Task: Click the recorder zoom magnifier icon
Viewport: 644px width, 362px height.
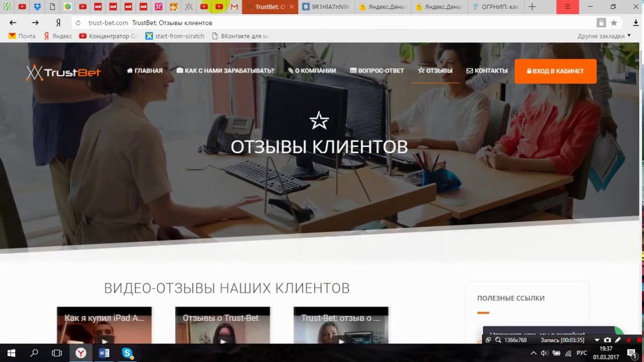Action: pyautogui.click(x=498, y=340)
